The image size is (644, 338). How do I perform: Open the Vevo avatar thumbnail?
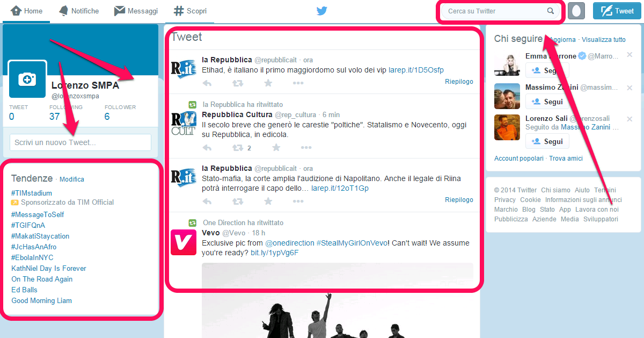[x=184, y=242]
